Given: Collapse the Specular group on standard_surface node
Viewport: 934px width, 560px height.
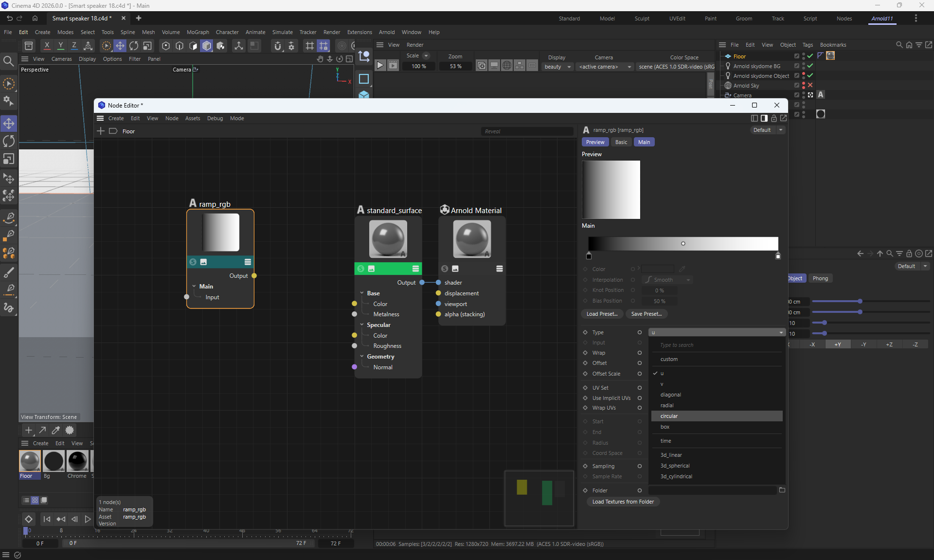Looking at the screenshot, I should (x=362, y=325).
